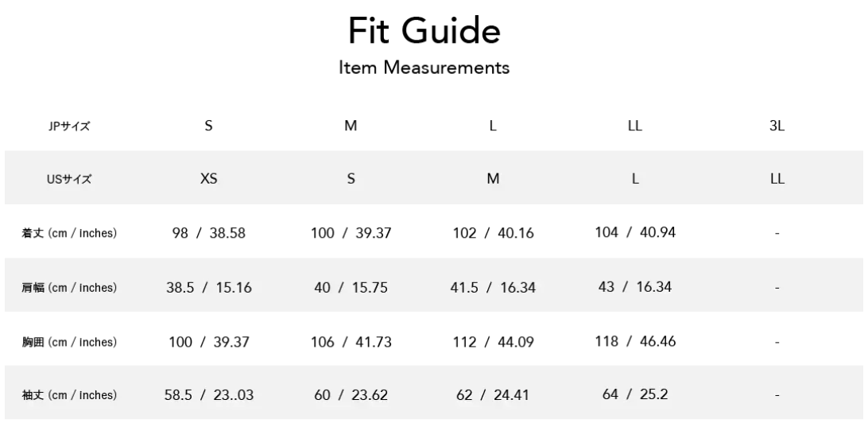This screenshot has width=868, height=423.
Task: Click the 118 / 46.46 chest measurement
Action: click(635, 340)
